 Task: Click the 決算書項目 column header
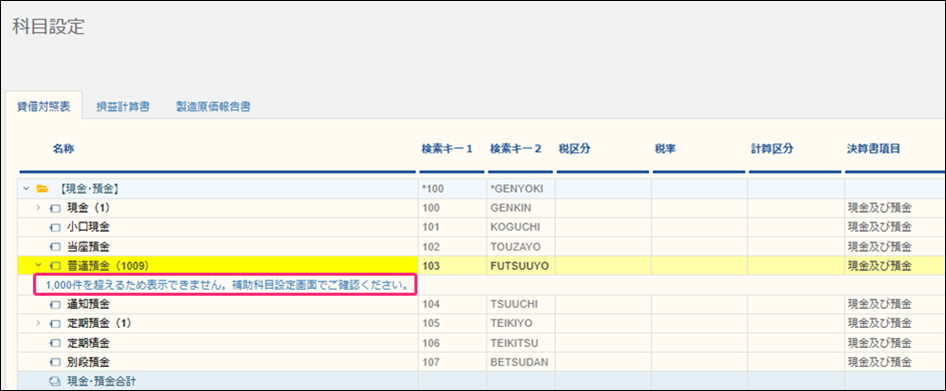click(874, 149)
